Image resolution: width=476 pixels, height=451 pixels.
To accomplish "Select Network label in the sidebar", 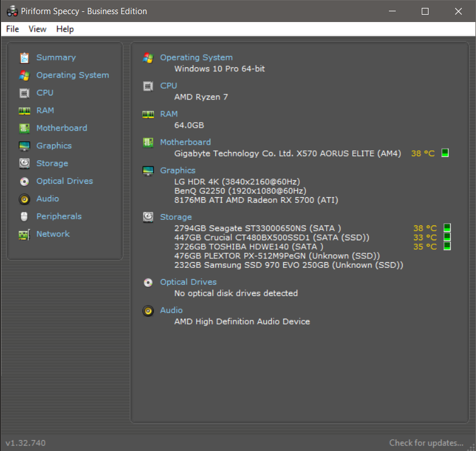I will click(x=53, y=234).
